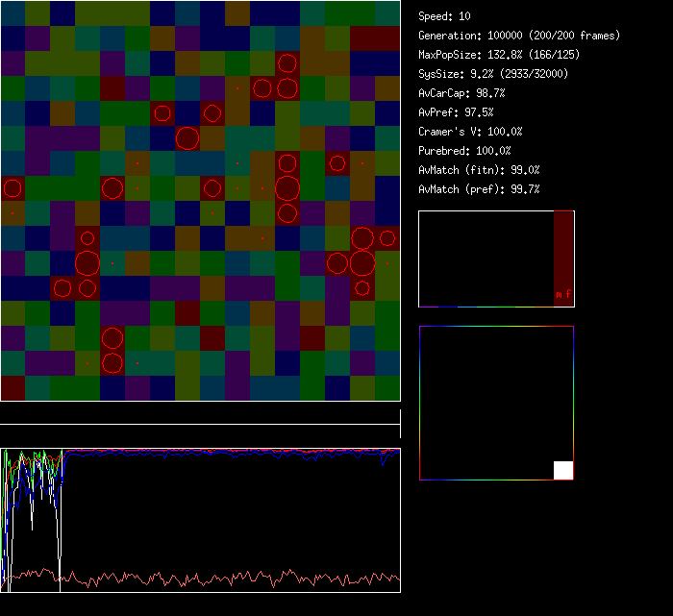Click the green top-left corner grid cell

pyautogui.click(x=12, y=13)
